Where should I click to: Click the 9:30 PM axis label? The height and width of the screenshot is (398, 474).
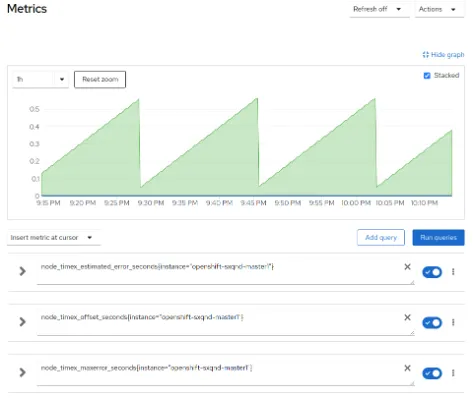151,203
